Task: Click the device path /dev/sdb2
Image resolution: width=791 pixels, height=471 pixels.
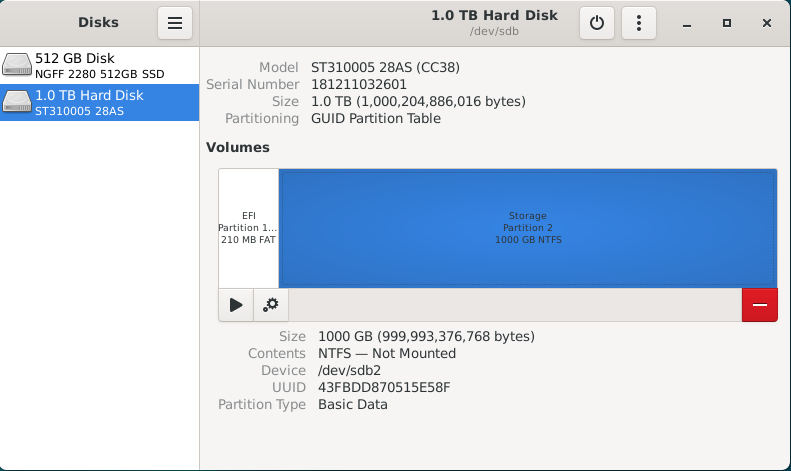Action: tap(349, 370)
